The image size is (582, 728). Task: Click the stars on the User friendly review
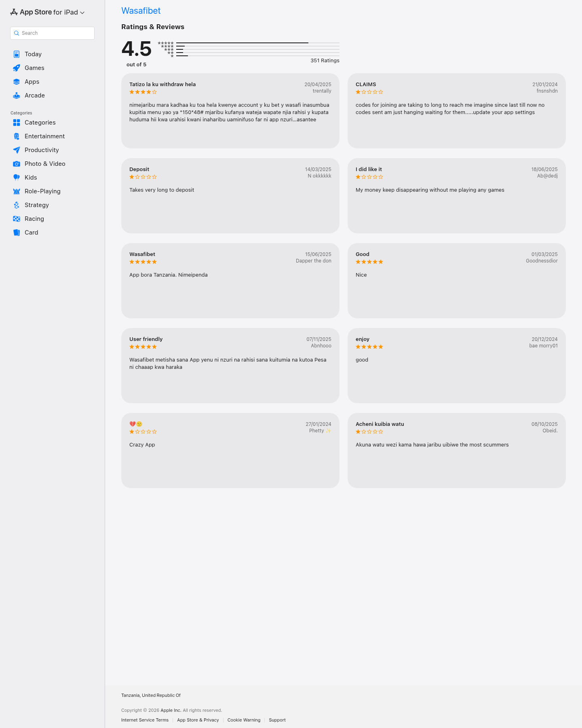[143, 347]
